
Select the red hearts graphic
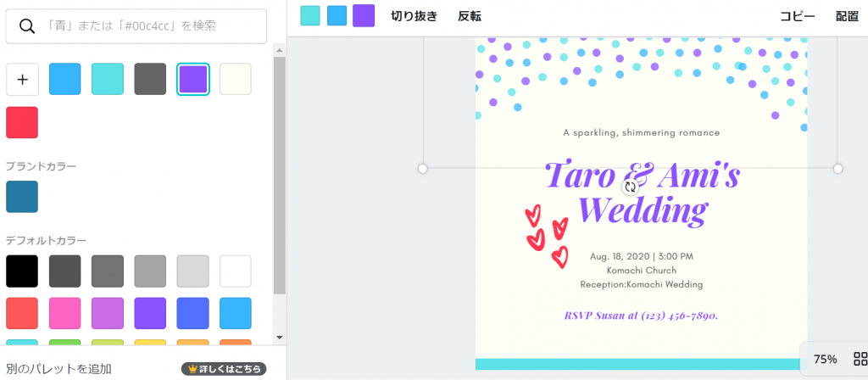[x=547, y=237]
